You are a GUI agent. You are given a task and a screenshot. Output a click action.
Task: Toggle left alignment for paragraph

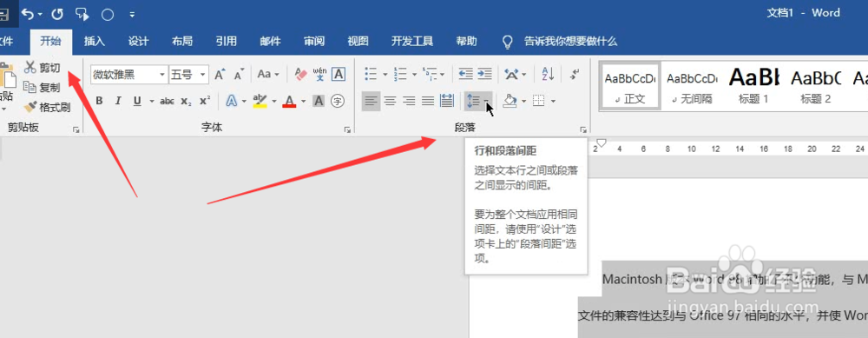[372, 101]
